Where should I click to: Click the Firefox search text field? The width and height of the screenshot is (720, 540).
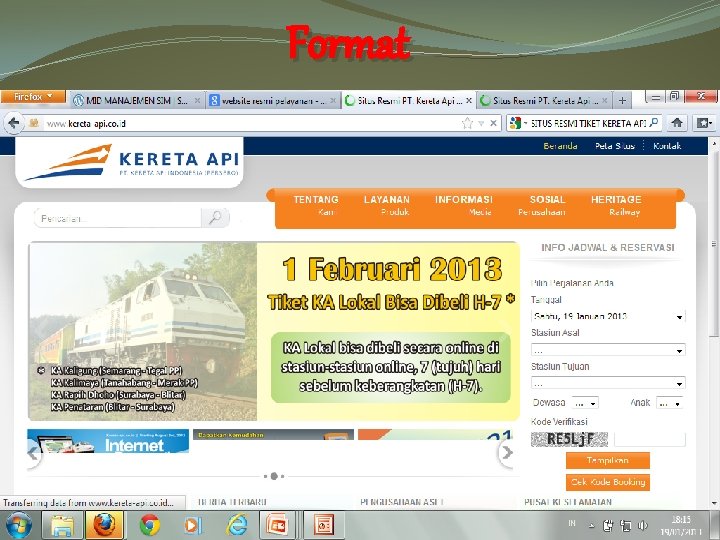coord(588,123)
